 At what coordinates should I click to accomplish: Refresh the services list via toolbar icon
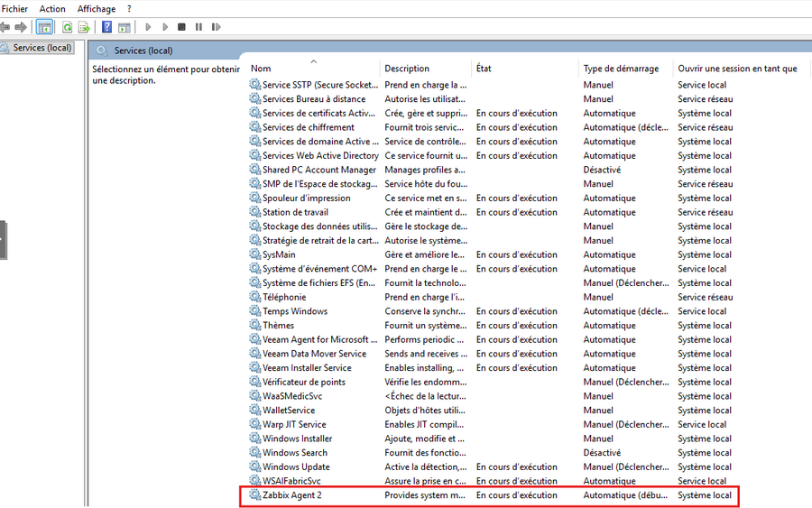[68, 27]
